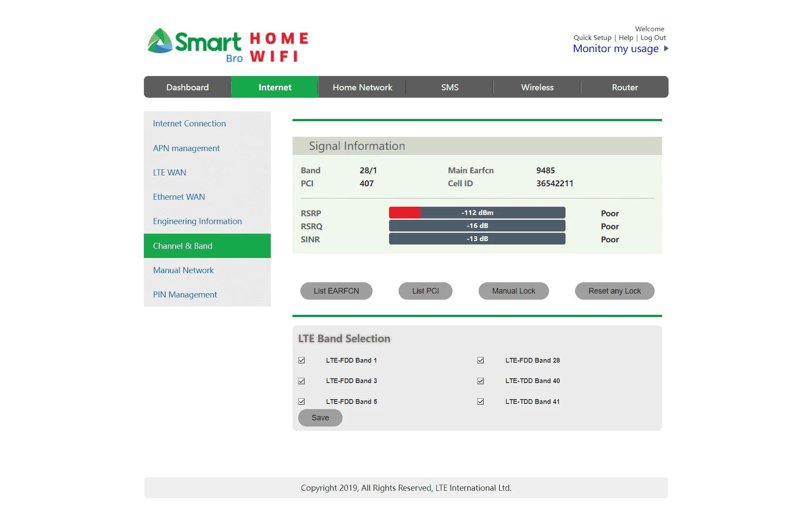Image resolution: width=812 pixels, height=509 pixels.
Task: Click the List EARFCN button
Action: pyautogui.click(x=336, y=291)
